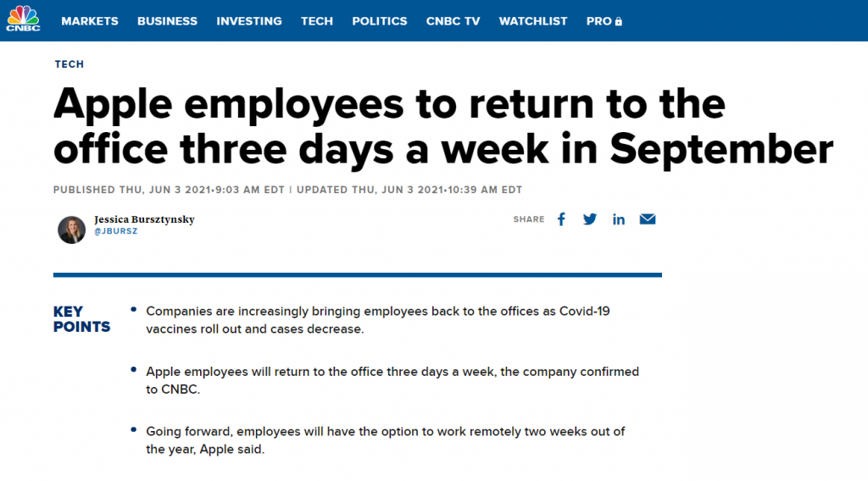Click the author's profile photo
868x481 pixels.
[72, 229]
